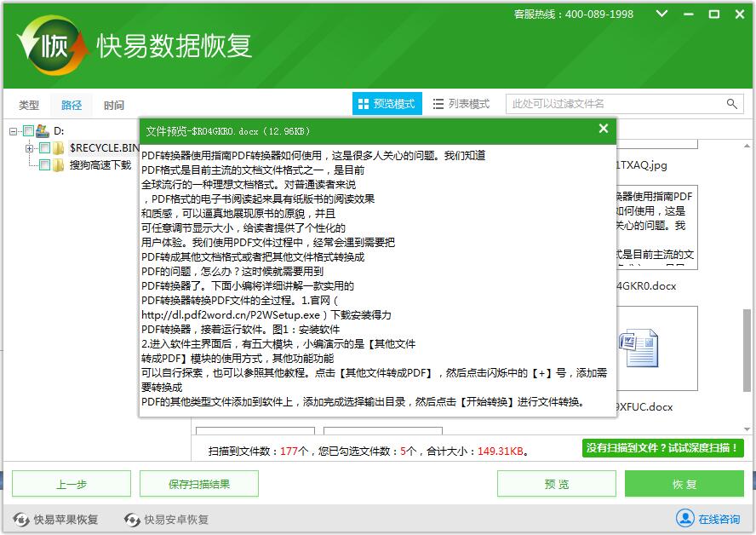Image resolution: width=756 pixels, height=535 pixels.
Task: Open 在线咨询 online support
Action: [x=708, y=519]
